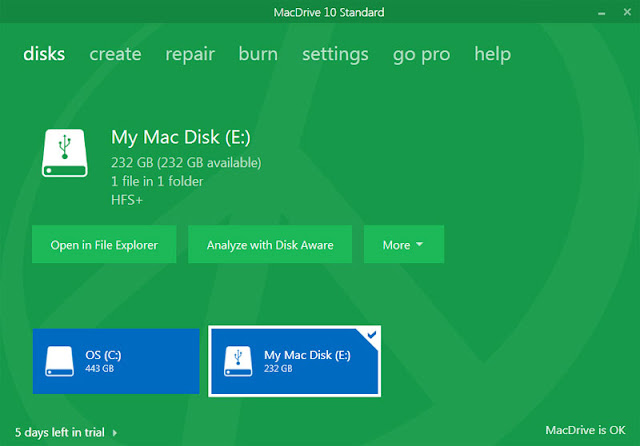Minimize the MacDrive window

point(601,13)
